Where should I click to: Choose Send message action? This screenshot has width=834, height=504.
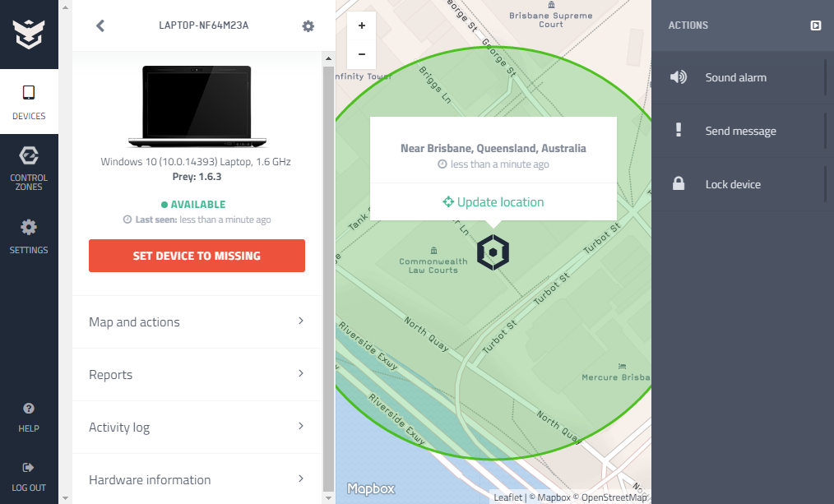point(743,131)
